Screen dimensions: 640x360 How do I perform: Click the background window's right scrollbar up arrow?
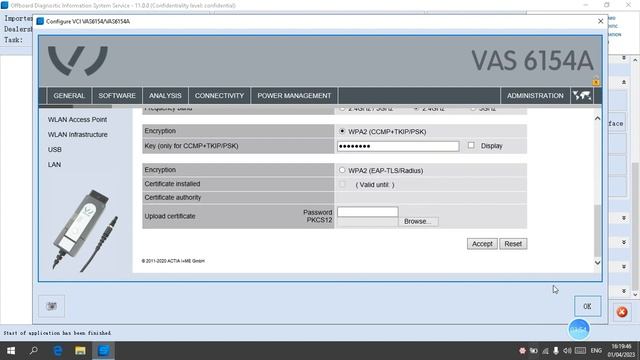coord(635,60)
